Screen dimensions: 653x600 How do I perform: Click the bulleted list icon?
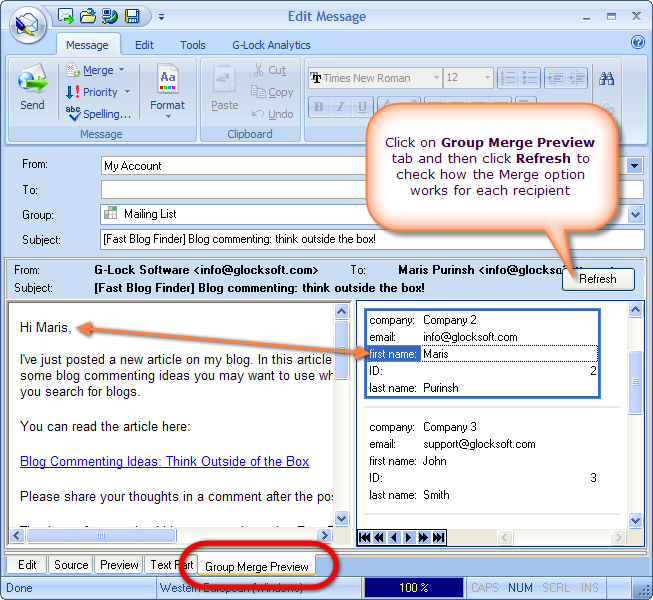click(530, 78)
